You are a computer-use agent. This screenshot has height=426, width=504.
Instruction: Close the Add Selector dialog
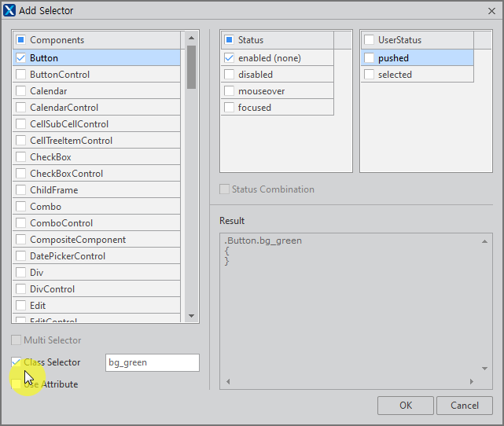click(491, 10)
